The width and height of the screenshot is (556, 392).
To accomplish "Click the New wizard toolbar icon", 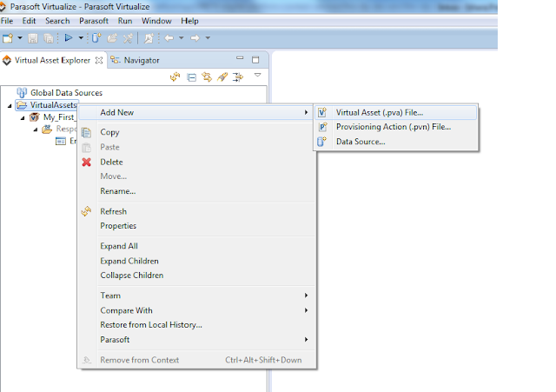I will pos(8,37).
